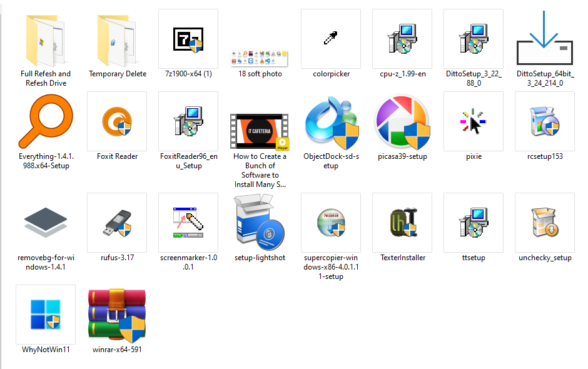Select the ttsetup installer icon
588x369 pixels.
pyautogui.click(x=474, y=223)
